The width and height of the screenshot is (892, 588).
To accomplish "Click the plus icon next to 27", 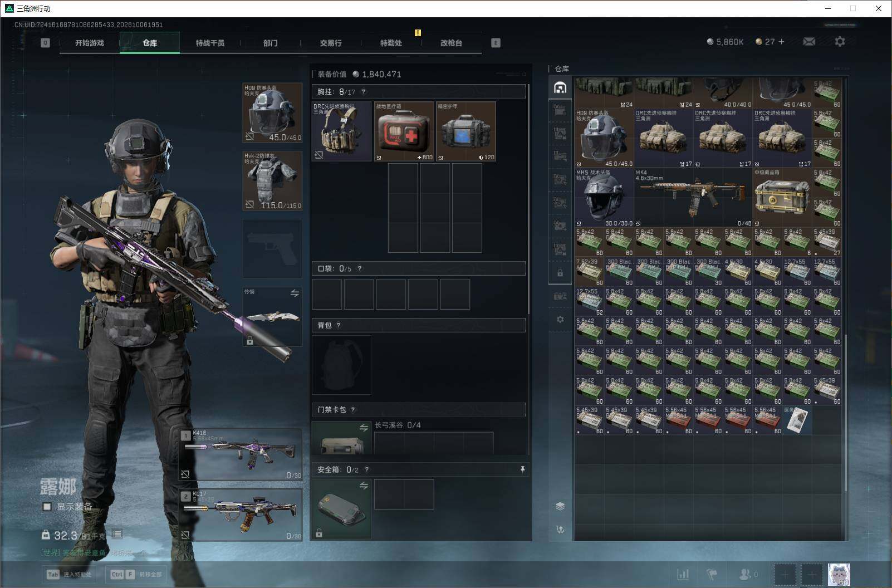I will [781, 42].
